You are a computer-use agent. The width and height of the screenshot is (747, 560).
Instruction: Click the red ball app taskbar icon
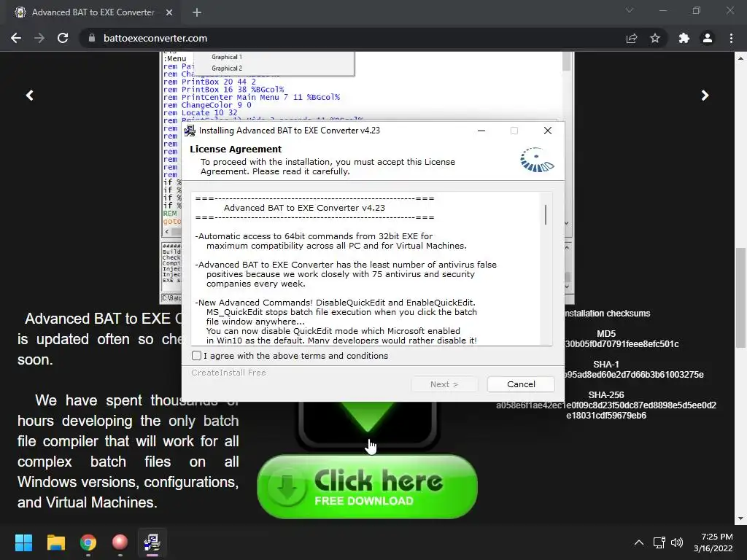[120, 542]
